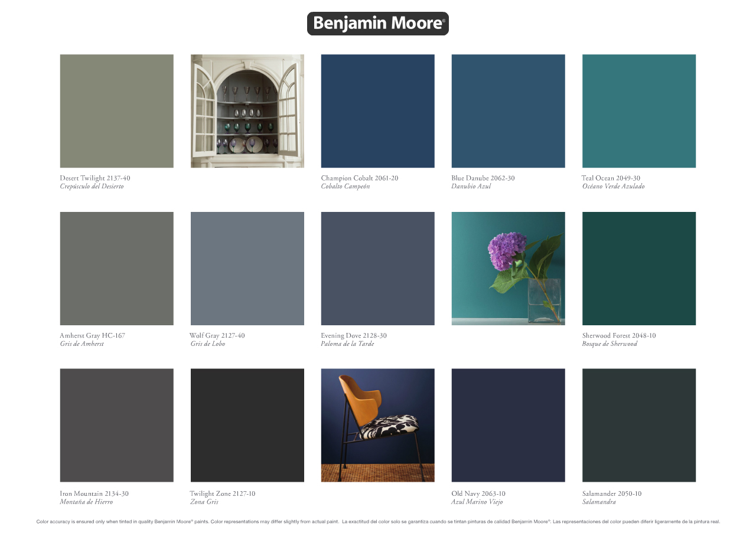The height and width of the screenshot is (549, 756).
Task: Open the orange chair photo
Action: (x=378, y=426)
